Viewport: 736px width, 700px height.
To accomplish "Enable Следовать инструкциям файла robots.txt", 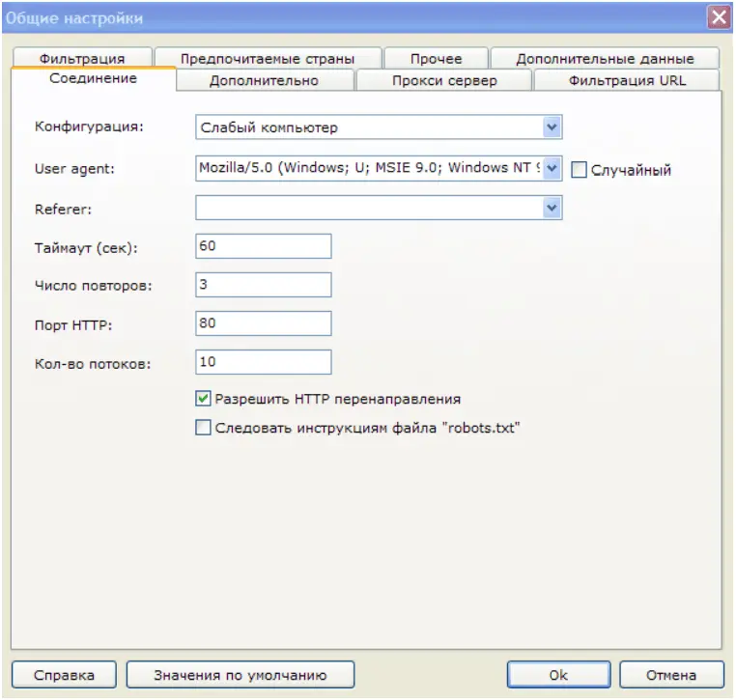I will tap(203, 428).
